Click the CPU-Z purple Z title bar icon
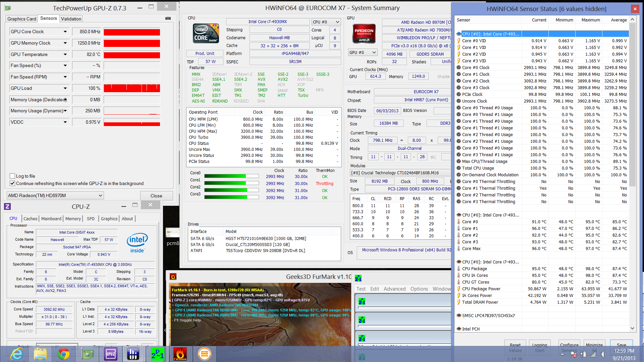This screenshot has width=644, height=362. pos(8,206)
